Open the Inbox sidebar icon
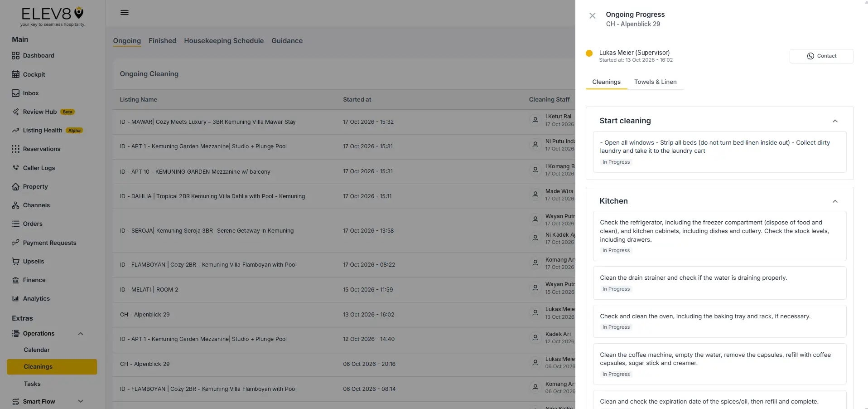This screenshot has height=409, width=868. pos(15,93)
